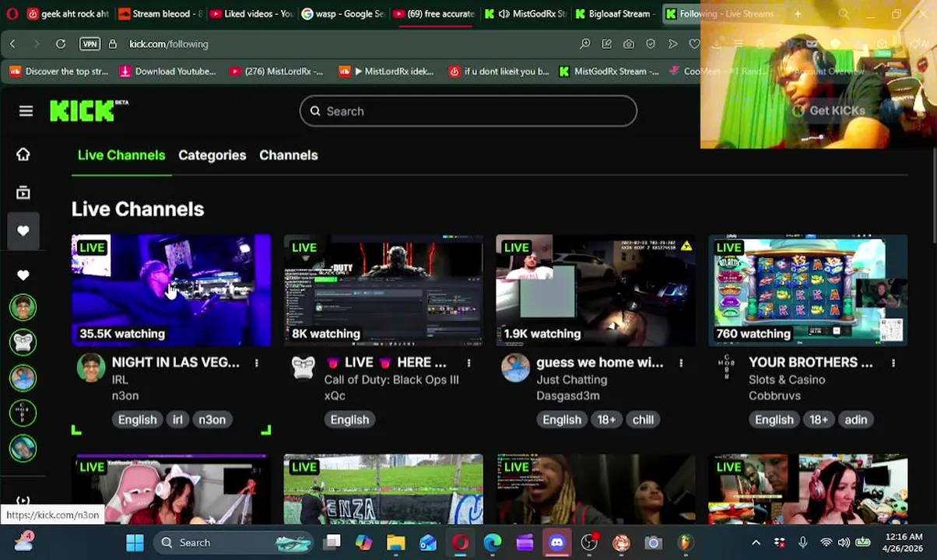Image resolution: width=937 pixels, height=560 pixels.
Task: Open Discord from taskbar
Action: click(556, 543)
